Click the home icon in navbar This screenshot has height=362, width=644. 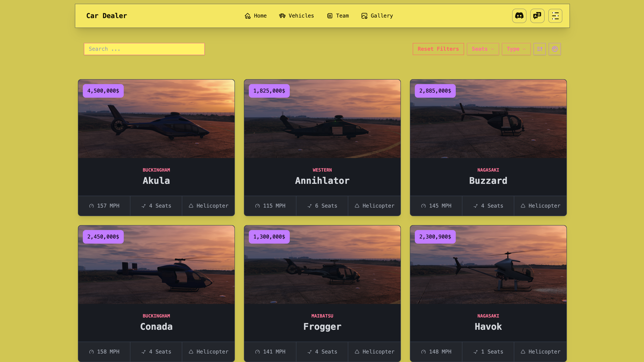tap(247, 16)
